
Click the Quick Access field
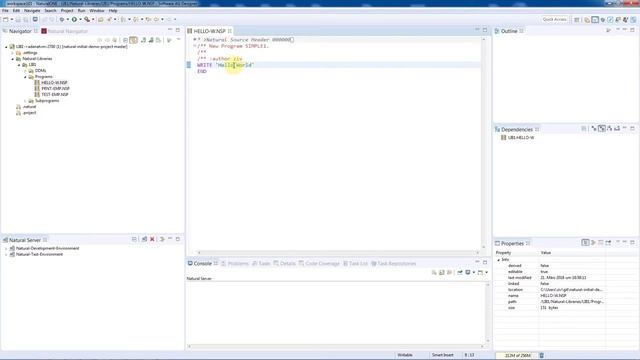554,20
